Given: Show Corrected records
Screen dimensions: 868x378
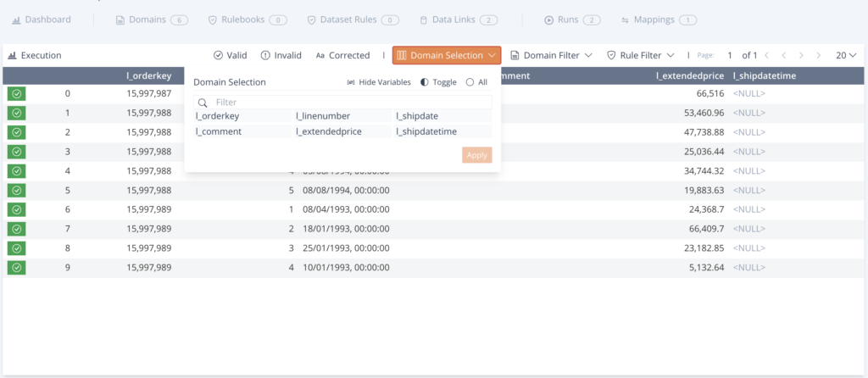Looking at the screenshot, I should click(x=342, y=55).
